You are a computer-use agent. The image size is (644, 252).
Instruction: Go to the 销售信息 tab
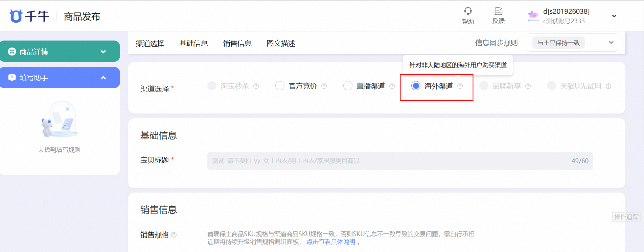coord(237,43)
